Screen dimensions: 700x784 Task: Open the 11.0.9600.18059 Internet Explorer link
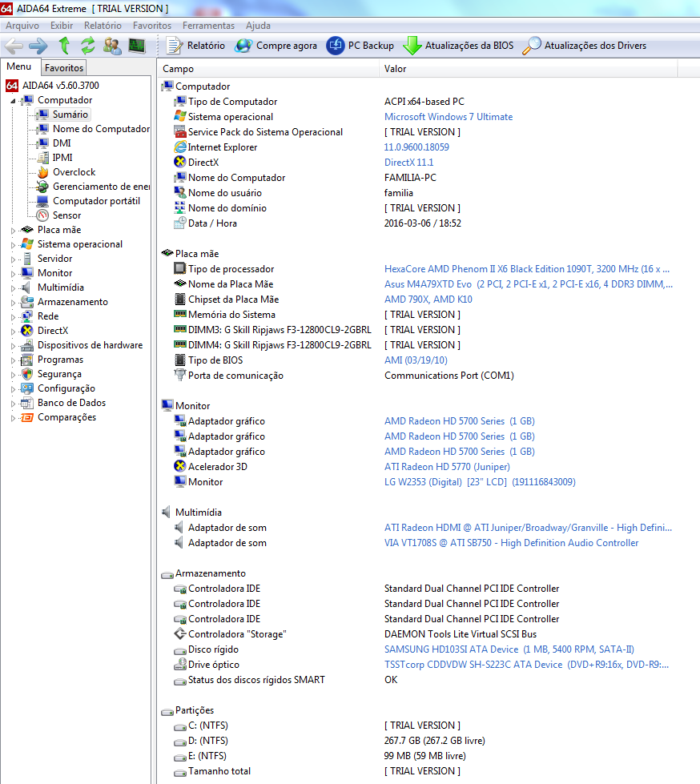tap(416, 147)
